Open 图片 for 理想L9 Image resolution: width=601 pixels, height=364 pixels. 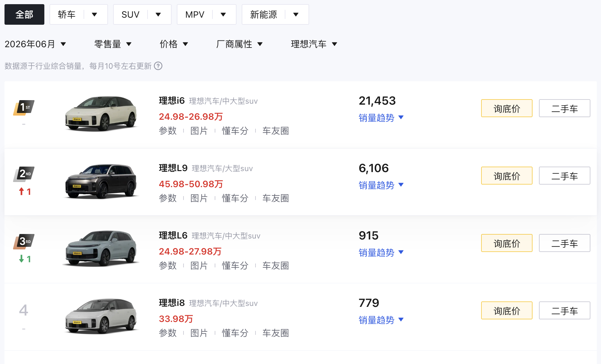tap(199, 198)
